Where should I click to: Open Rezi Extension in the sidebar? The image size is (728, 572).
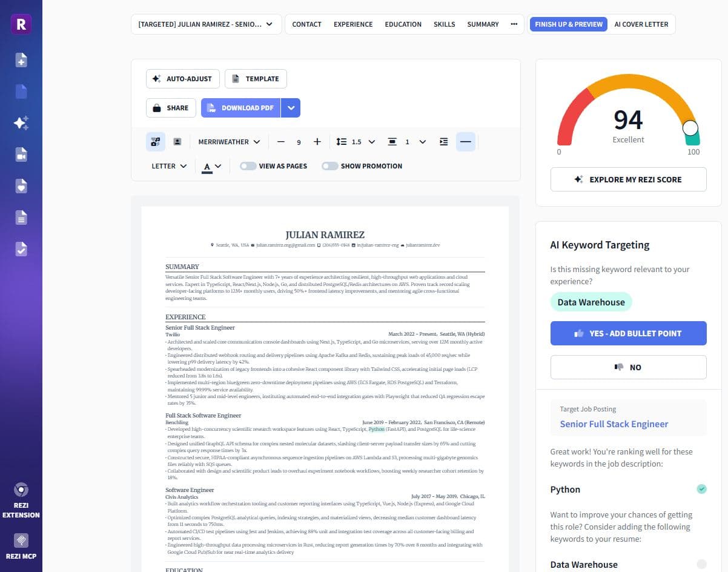(21, 501)
